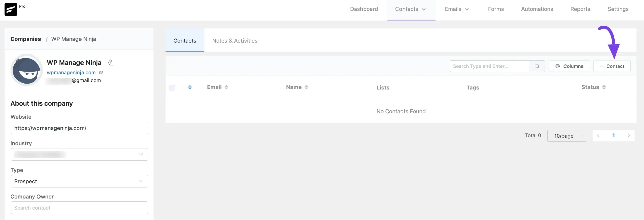Image resolution: width=644 pixels, height=220 pixels.
Task: Go to Automations
Action: coord(537,9)
